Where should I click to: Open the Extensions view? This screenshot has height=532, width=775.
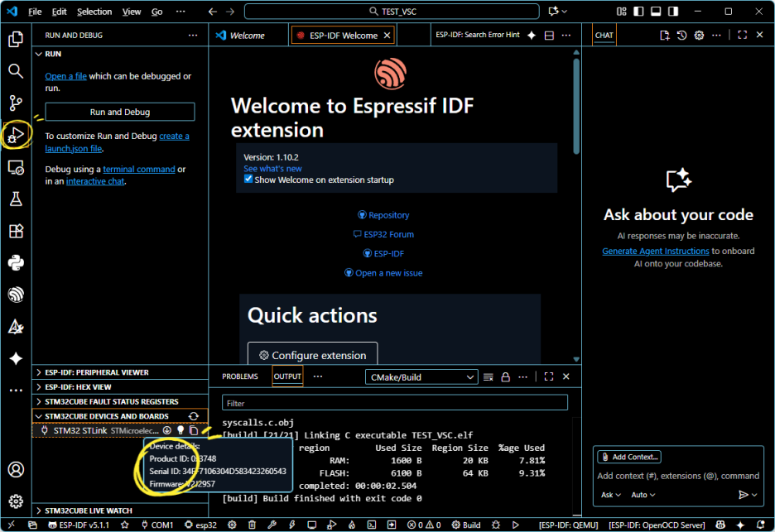pos(16,231)
